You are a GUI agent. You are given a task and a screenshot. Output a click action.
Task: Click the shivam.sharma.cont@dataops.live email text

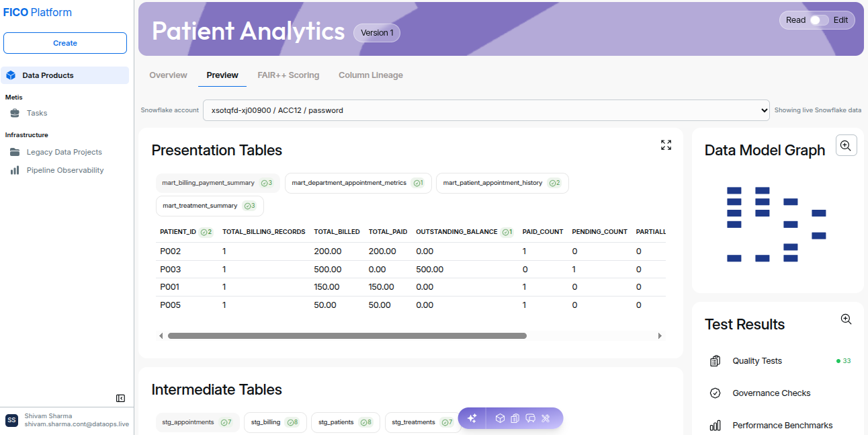click(x=77, y=425)
